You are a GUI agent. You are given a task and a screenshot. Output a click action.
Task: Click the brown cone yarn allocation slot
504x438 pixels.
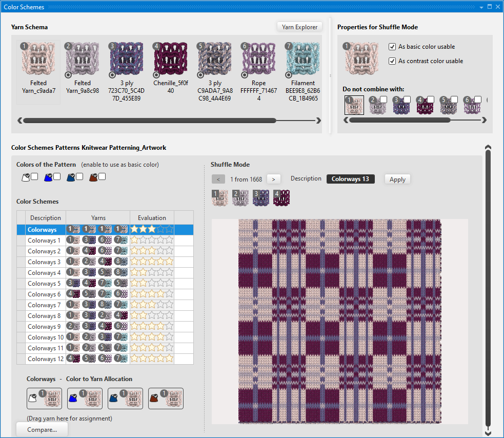(x=166, y=399)
